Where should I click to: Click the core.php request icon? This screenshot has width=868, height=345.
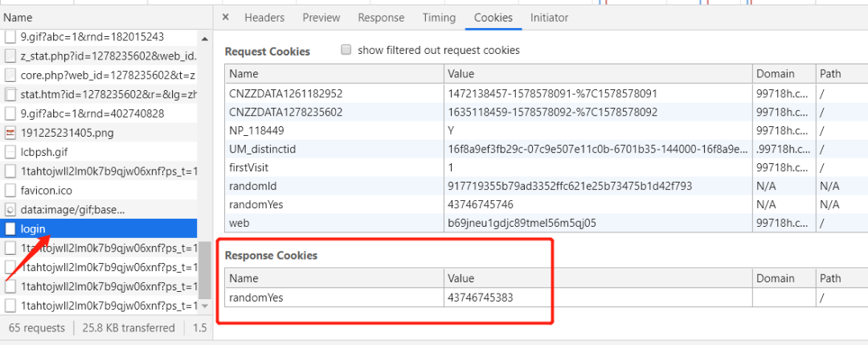pos(10,75)
